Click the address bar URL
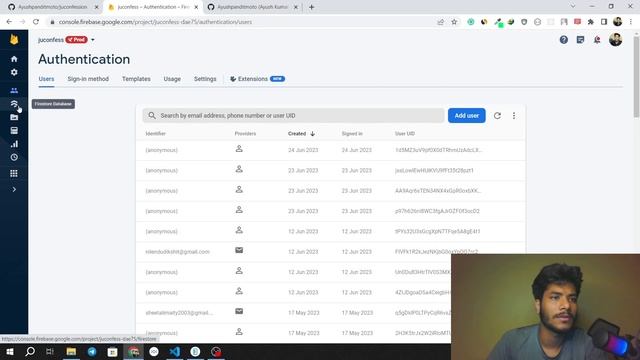The image size is (640, 360). click(155, 22)
